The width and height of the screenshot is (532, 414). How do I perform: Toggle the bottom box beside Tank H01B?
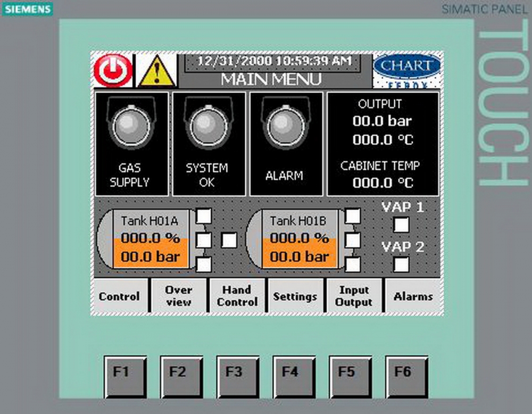353,264
